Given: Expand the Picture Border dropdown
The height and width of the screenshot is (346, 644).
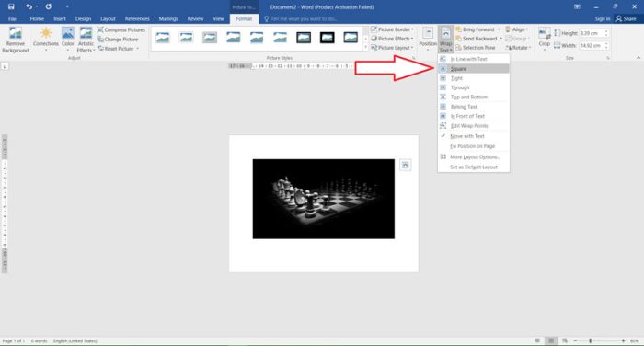Looking at the screenshot, I should pyautogui.click(x=392, y=29).
